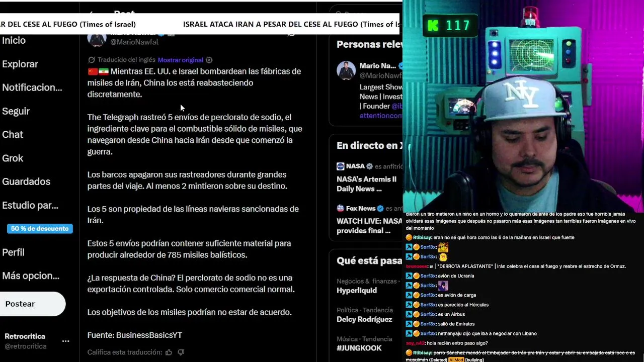Open the three-dot menu beside Retrocritica account

click(x=65, y=341)
